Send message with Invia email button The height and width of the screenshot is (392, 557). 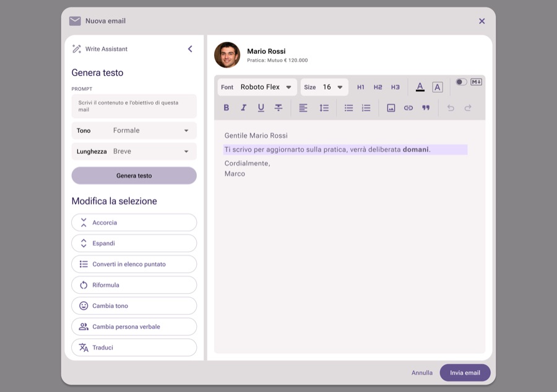tap(465, 373)
